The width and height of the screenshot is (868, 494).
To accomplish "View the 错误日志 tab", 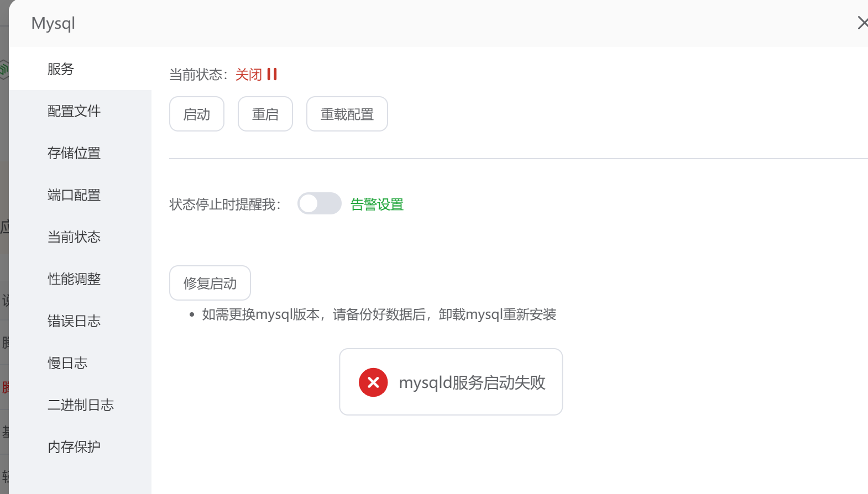I will 80,321.
